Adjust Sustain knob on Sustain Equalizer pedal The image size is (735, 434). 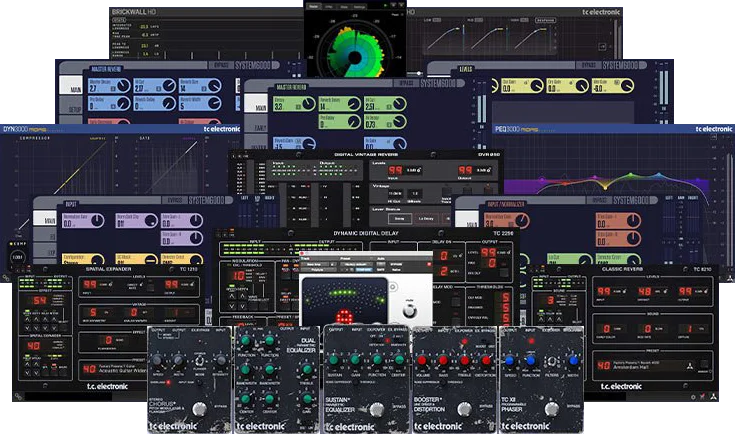(333, 360)
